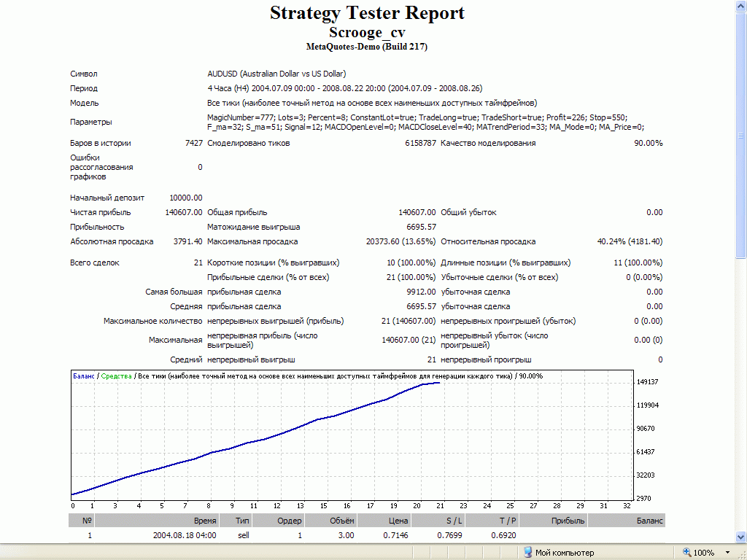Click the green Средства chart legend label
747x560 pixels.
click(116, 376)
